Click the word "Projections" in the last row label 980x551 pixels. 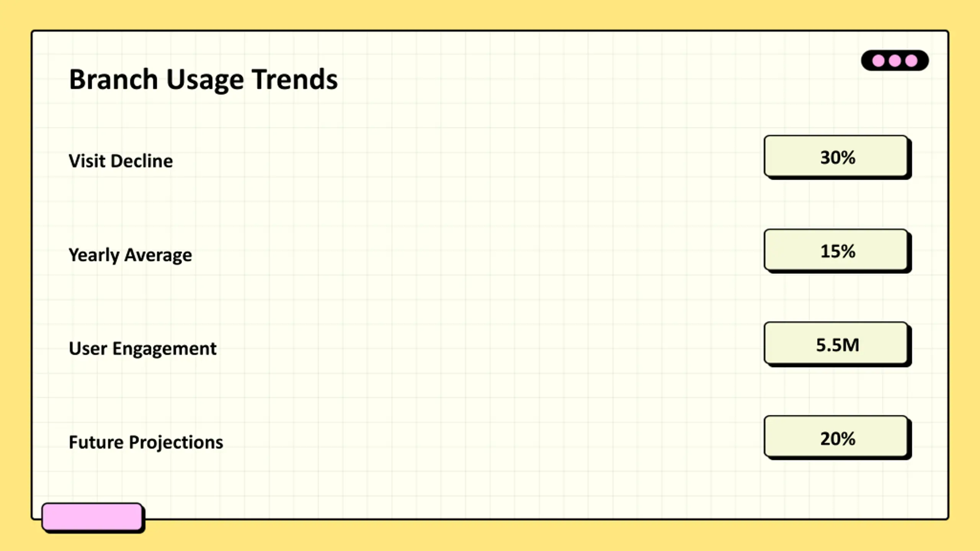click(x=176, y=443)
